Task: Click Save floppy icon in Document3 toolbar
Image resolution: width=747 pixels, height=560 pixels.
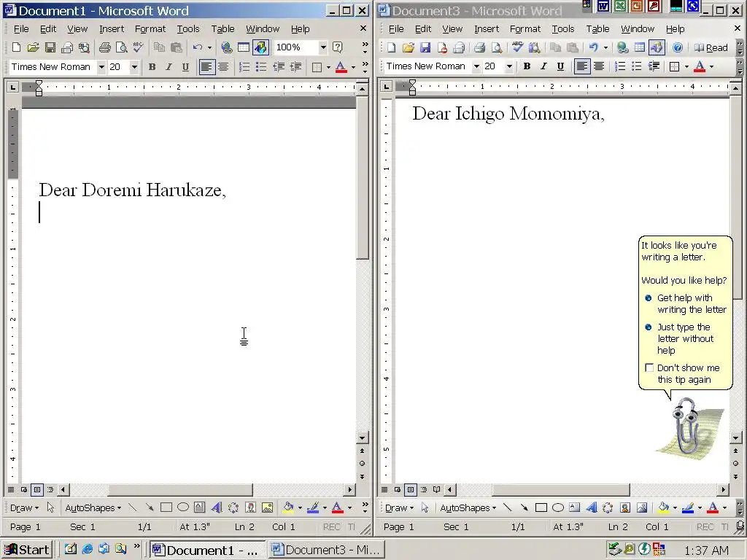Action: 425,47
